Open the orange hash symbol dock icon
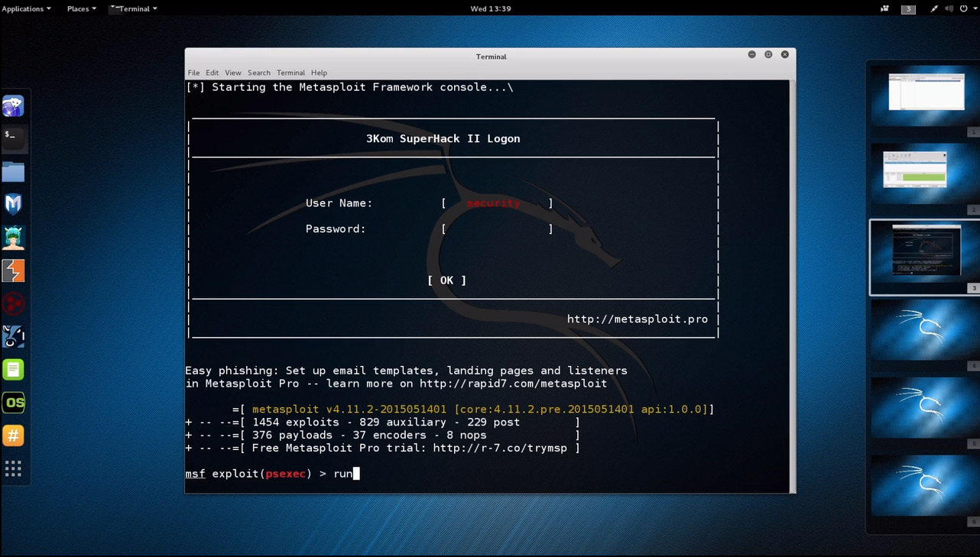Screen dimensions: 980x557 coord(13,436)
